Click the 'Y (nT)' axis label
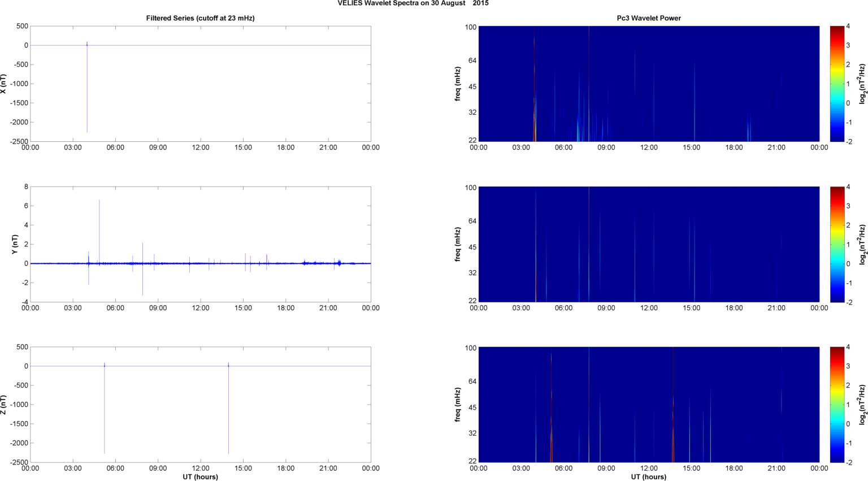Screen dimensions: 868x481 (x=16, y=244)
